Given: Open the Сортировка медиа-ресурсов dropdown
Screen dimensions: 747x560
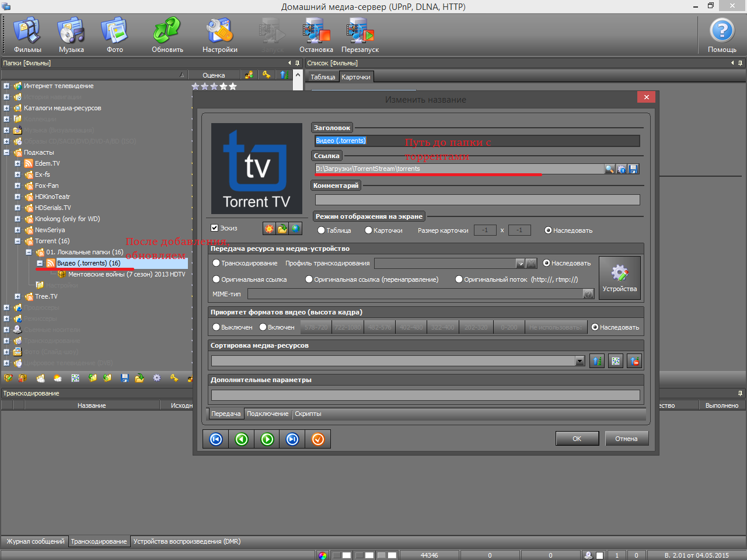Looking at the screenshot, I should [x=580, y=361].
